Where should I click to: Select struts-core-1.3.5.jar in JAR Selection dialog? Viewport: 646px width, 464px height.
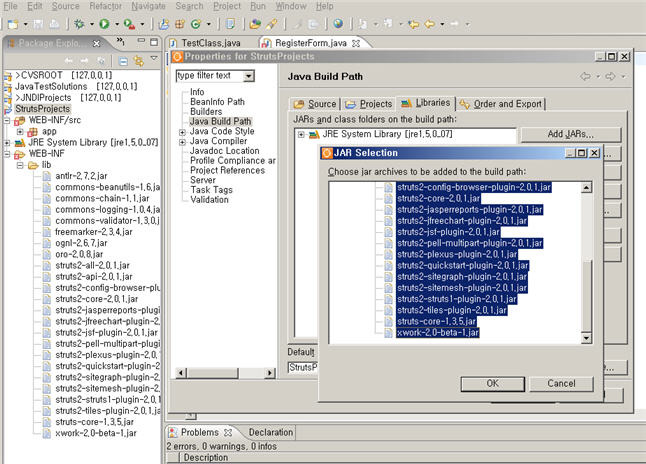[436, 321]
